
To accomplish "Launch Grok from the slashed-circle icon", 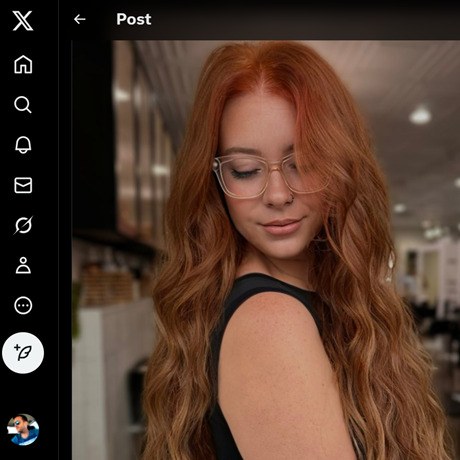I will pos(23,225).
